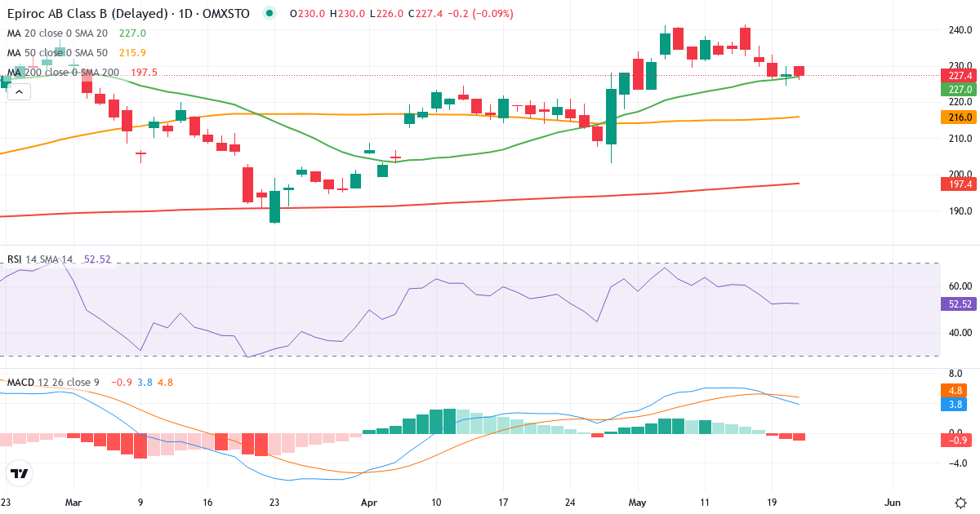980x514 pixels.
Task: Click the green 227.0 price axis label
Action: (957, 89)
